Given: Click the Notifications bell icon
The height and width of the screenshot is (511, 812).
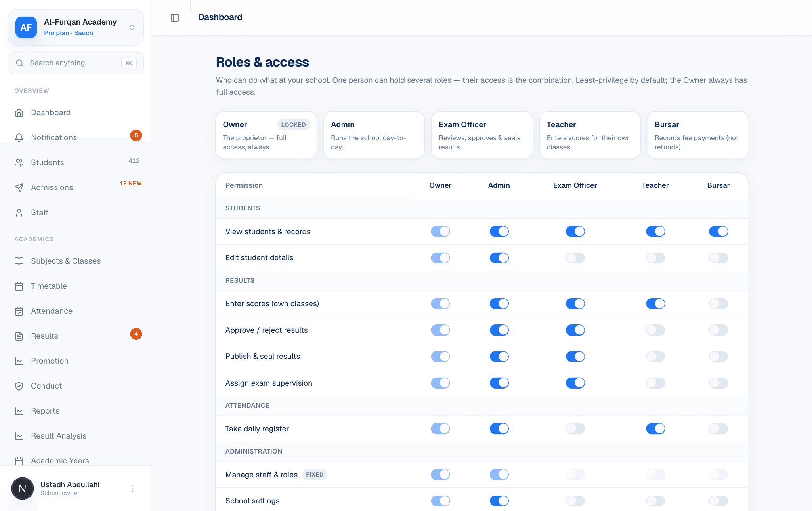Looking at the screenshot, I should pos(19,138).
